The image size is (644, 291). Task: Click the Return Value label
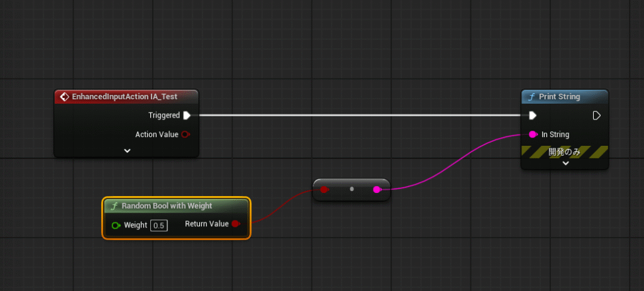coord(206,224)
